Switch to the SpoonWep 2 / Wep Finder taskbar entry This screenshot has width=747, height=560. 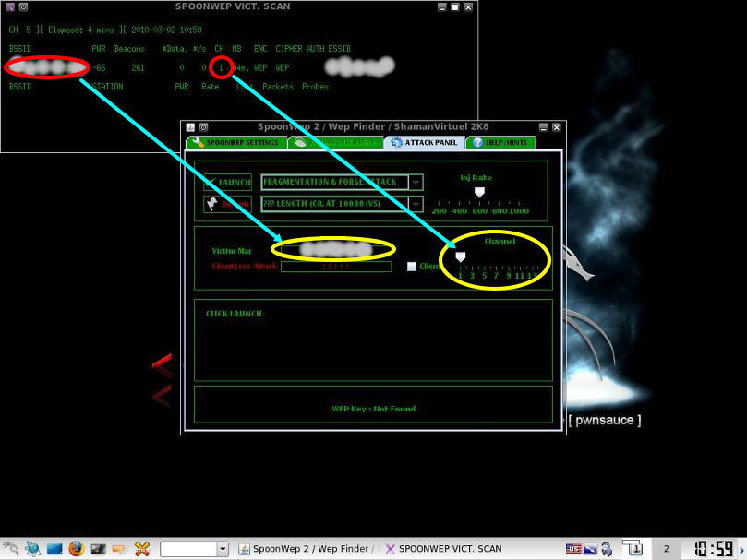[307, 549]
